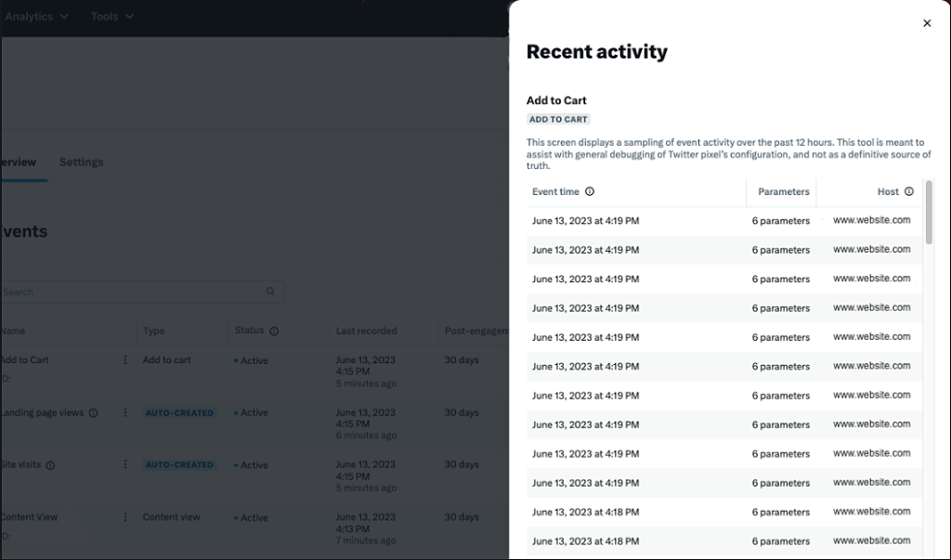Click the magnifier icon in the events search bar
The height and width of the screenshot is (560, 951).
click(270, 291)
